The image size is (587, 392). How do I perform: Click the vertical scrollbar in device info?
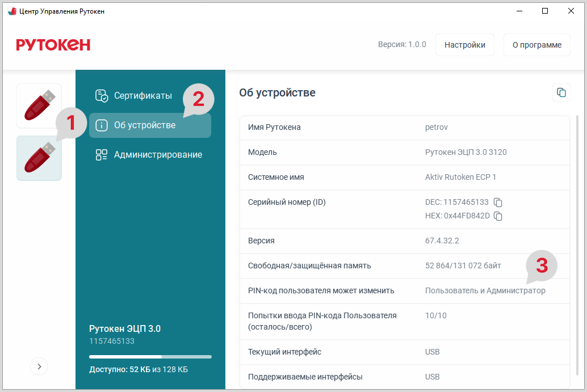(x=578, y=244)
